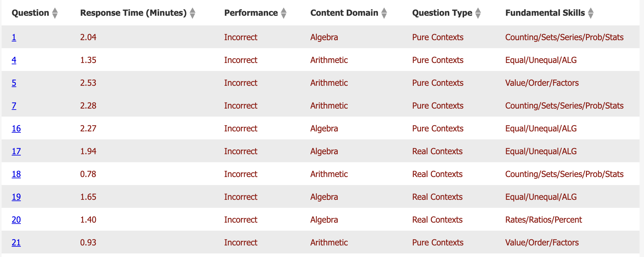Click the Fundamental Skills header text
This screenshot has height=257, width=644.
tap(545, 13)
